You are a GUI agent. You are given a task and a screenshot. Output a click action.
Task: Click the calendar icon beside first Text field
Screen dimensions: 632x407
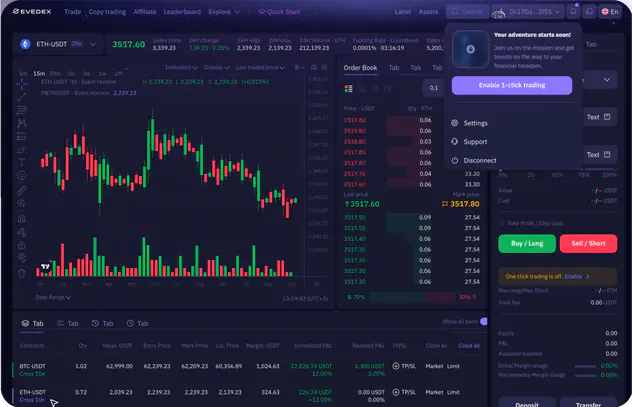607,117
